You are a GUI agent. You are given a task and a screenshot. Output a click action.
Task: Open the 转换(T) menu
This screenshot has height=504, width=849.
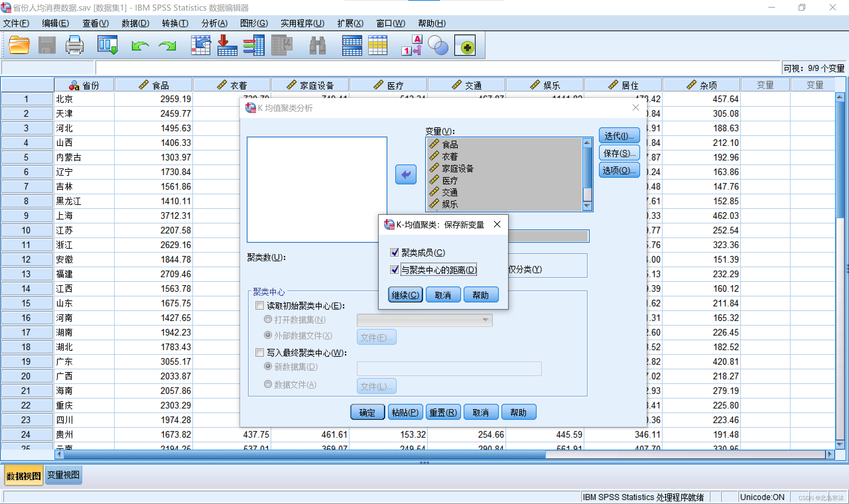pos(175,23)
